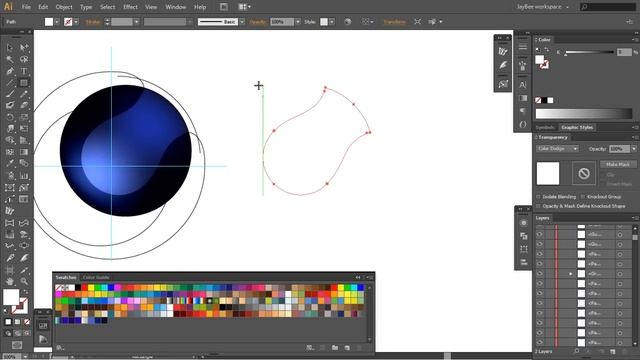
Task: Click Delete Selection icon in Layers panel
Action: 624,351
